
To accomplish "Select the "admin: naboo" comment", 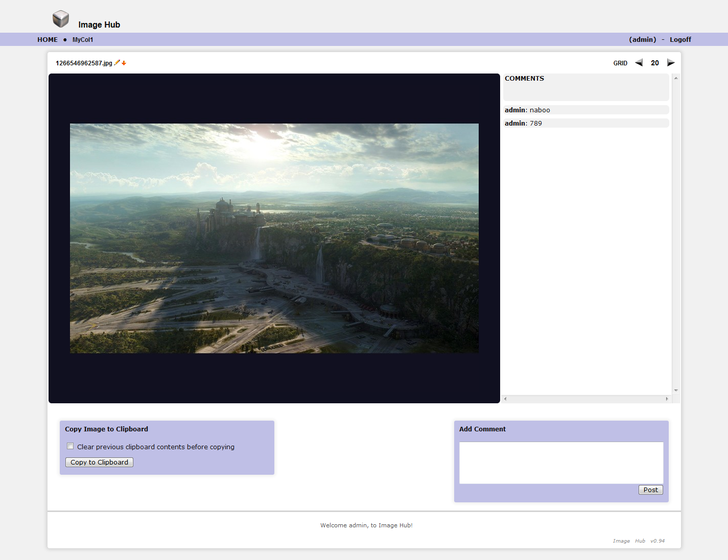I will [x=527, y=110].
